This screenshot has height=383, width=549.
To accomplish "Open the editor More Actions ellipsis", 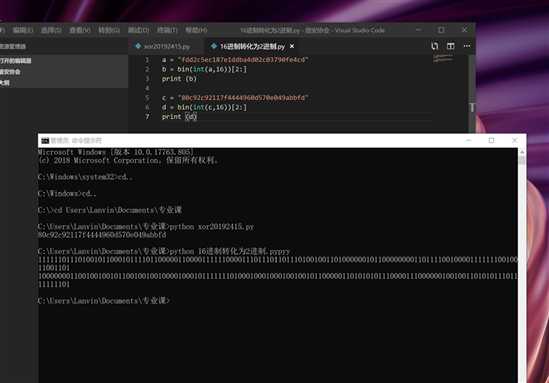I will click(467, 46).
